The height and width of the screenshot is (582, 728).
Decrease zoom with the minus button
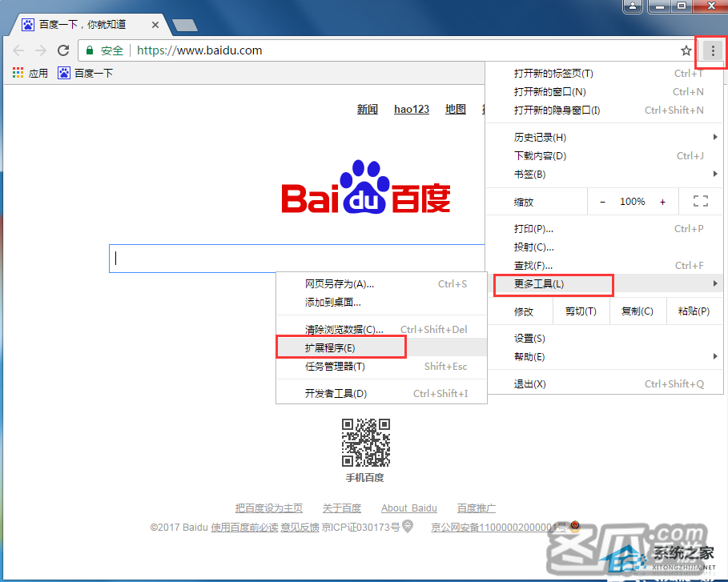coord(602,202)
